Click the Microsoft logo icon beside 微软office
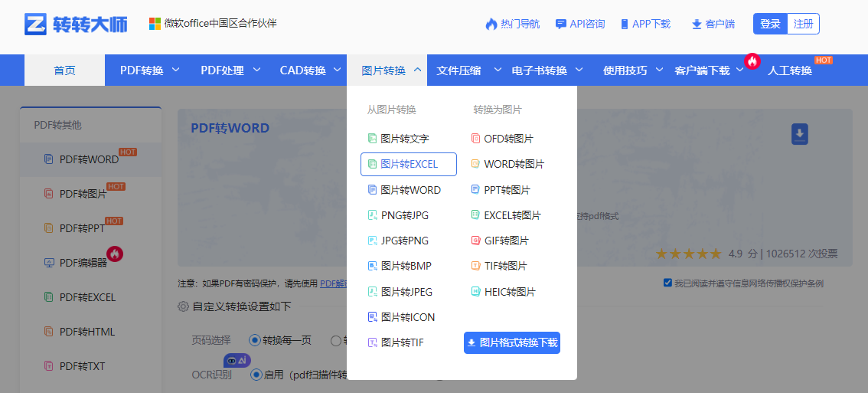This screenshot has width=868, height=393. click(x=155, y=24)
